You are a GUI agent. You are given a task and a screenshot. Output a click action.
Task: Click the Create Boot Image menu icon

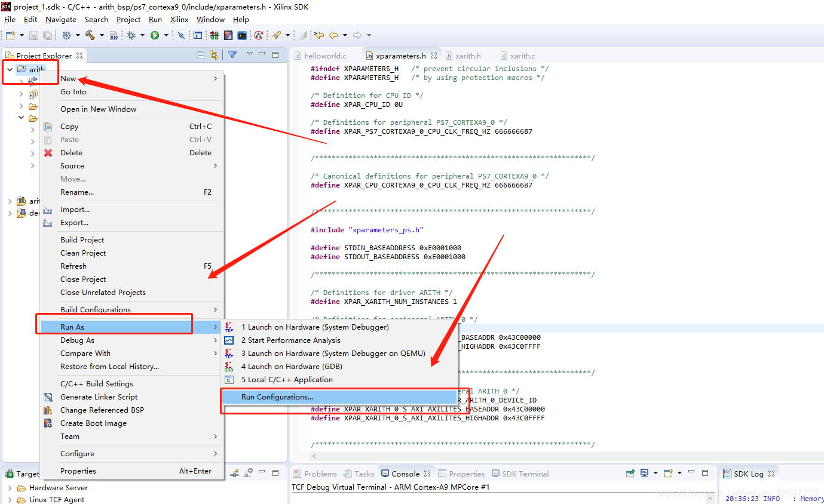pyautogui.click(x=48, y=423)
